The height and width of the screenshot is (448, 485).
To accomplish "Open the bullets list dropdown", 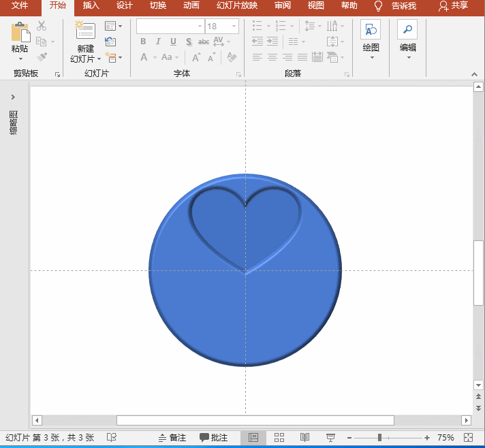I will [268, 27].
